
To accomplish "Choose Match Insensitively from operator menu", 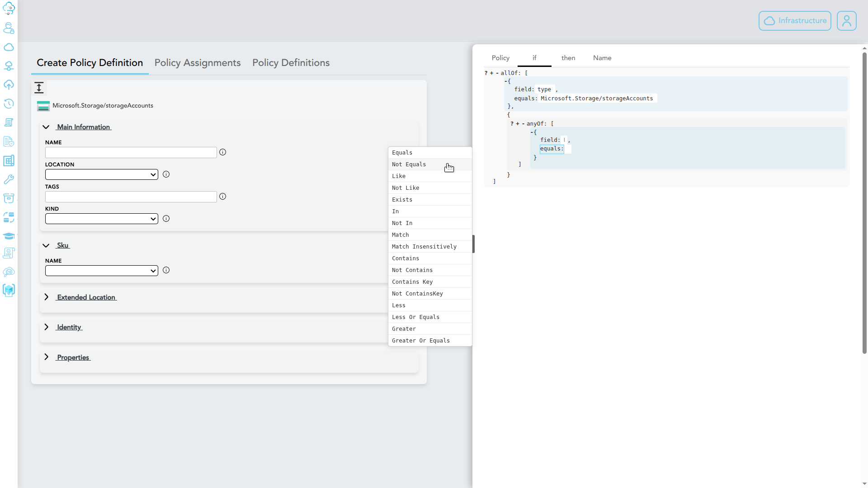I will [x=430, y=247].
